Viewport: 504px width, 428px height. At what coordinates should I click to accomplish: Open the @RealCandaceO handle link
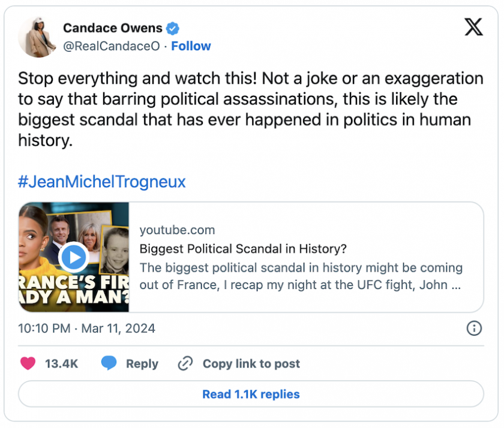[112, 46]
